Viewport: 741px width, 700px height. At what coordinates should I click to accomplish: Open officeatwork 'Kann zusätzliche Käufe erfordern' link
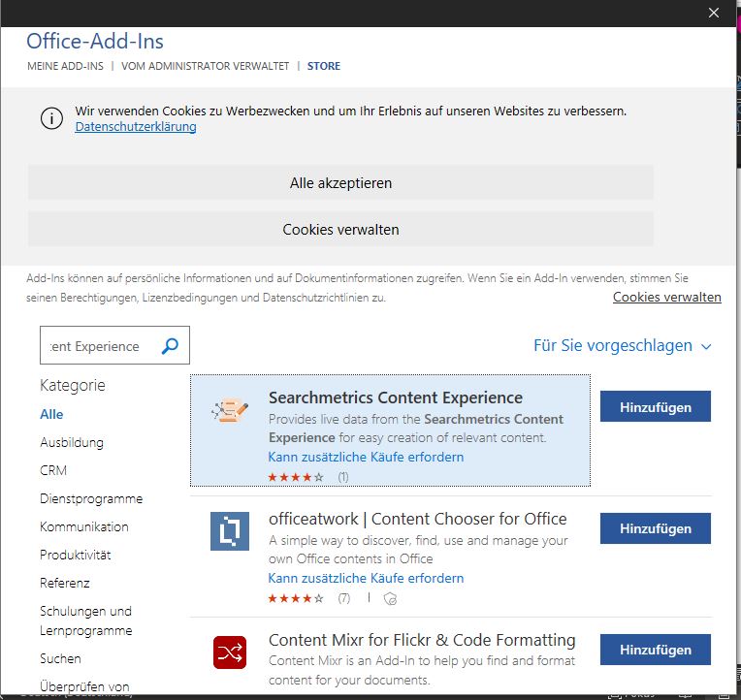[x=366, y=578]
